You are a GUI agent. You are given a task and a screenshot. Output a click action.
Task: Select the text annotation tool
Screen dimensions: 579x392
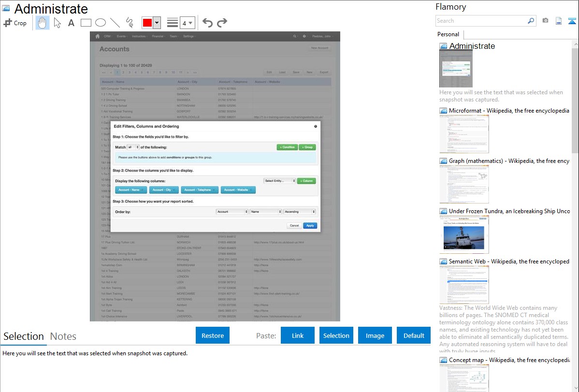(71, 23)
